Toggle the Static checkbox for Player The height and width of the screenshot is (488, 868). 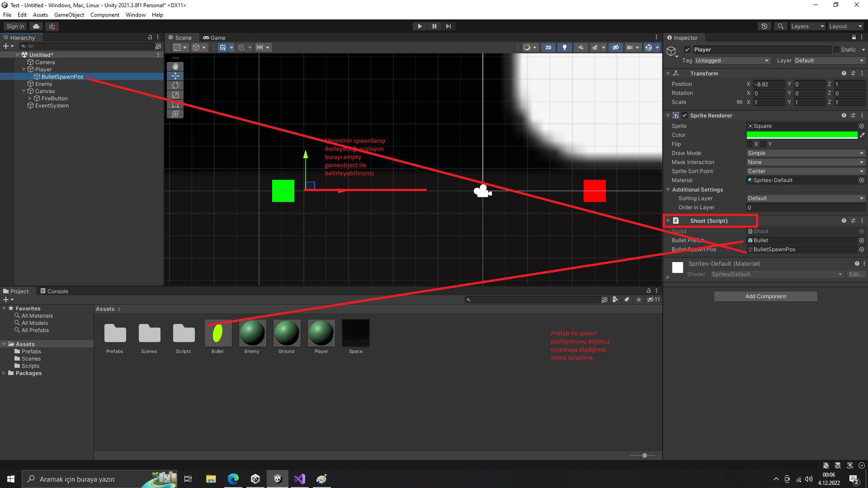point(836,50)
